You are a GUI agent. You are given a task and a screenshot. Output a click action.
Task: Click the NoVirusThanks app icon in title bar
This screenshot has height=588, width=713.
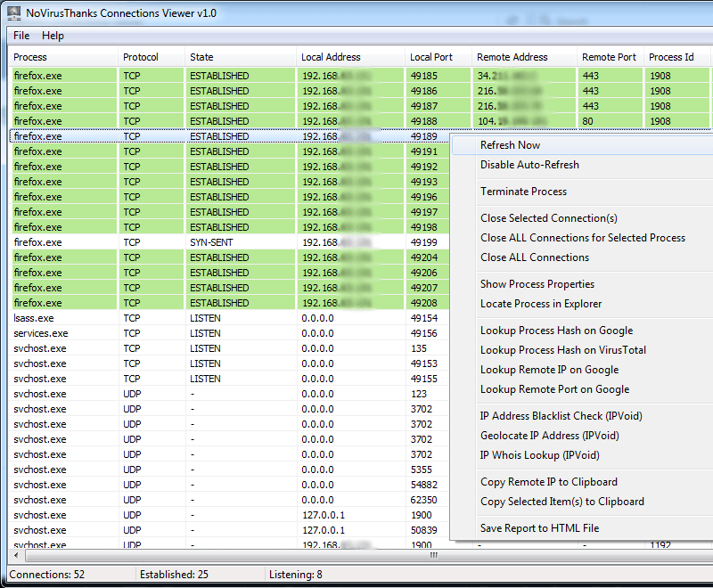(x=14, y=13)
